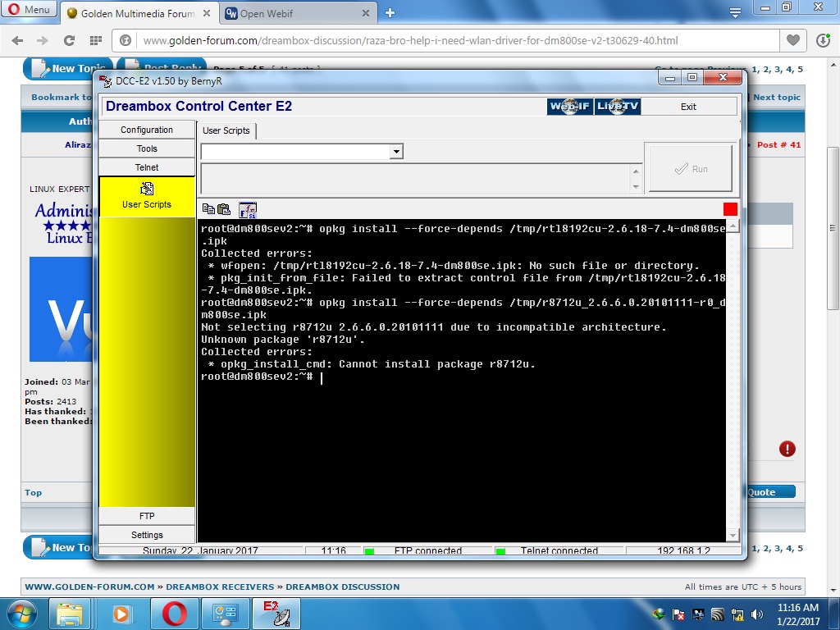Image resolution: width=840 pixels, height=630 pixels.
Task: Click the Action Center flag tray icon
Action: pos(678,614)
